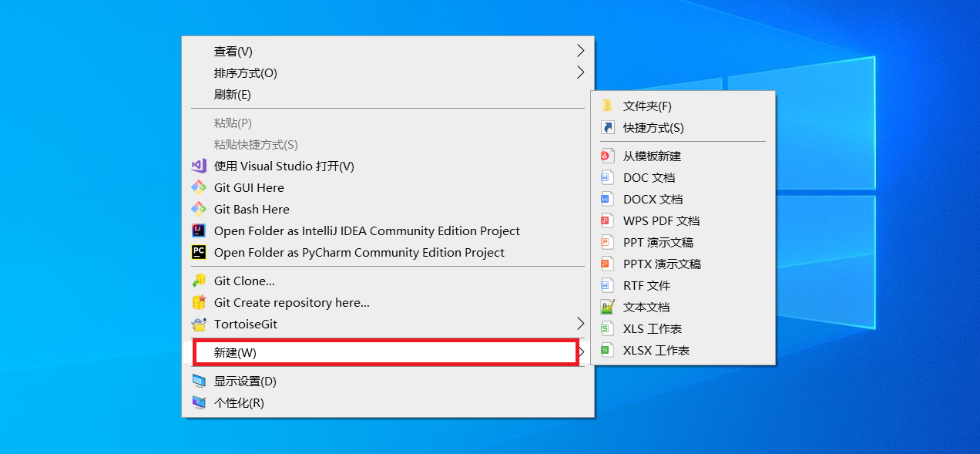This screenshot has width=980, height=454.
Task: Create new 快捷方式(S) shortcut
Action: pos(683,128)
